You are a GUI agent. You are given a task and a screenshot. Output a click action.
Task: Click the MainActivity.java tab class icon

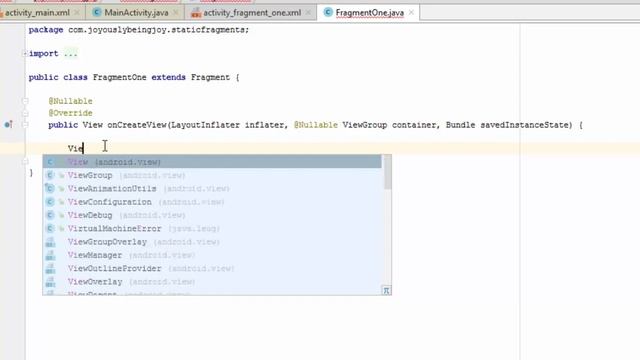97,13
